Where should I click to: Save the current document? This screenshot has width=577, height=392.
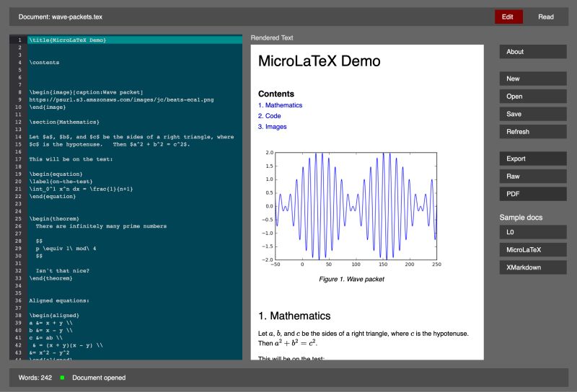pyautogui.click(x=533, y=114)
